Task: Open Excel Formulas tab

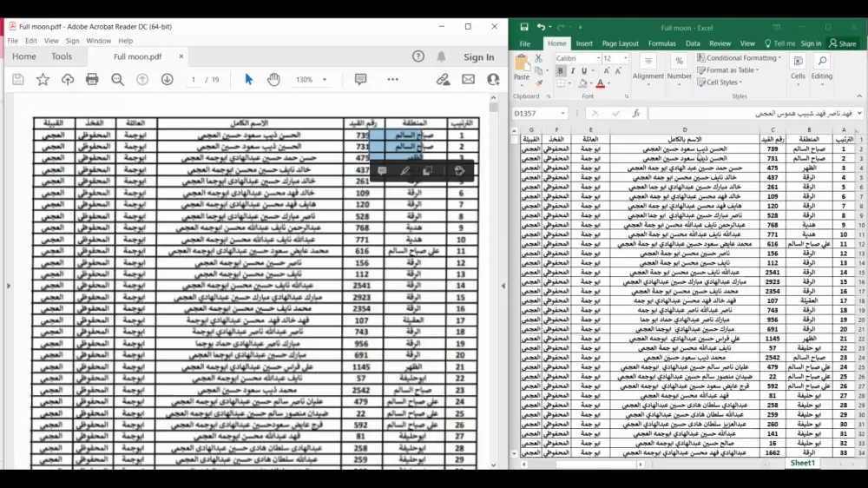Action: tap(662, 43)
